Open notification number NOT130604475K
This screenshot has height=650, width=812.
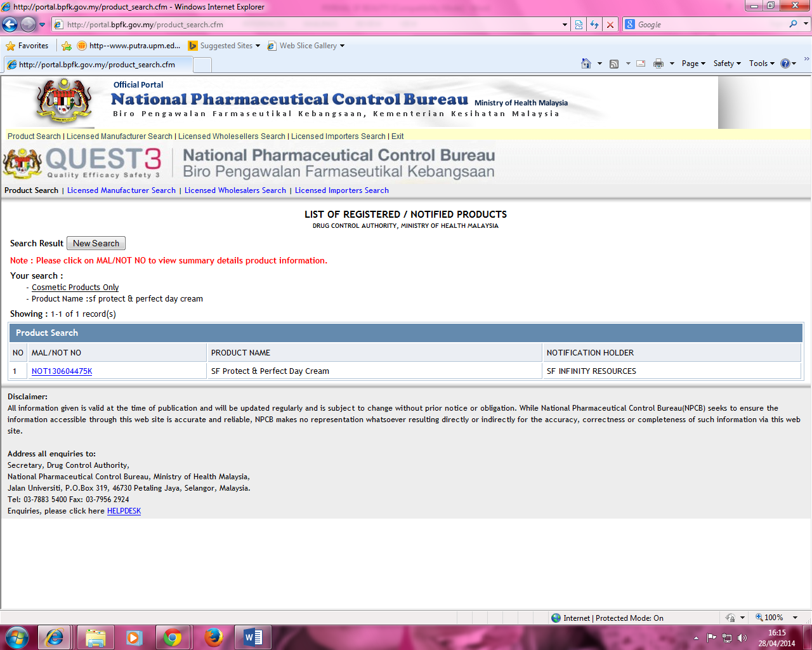point(62,371)
